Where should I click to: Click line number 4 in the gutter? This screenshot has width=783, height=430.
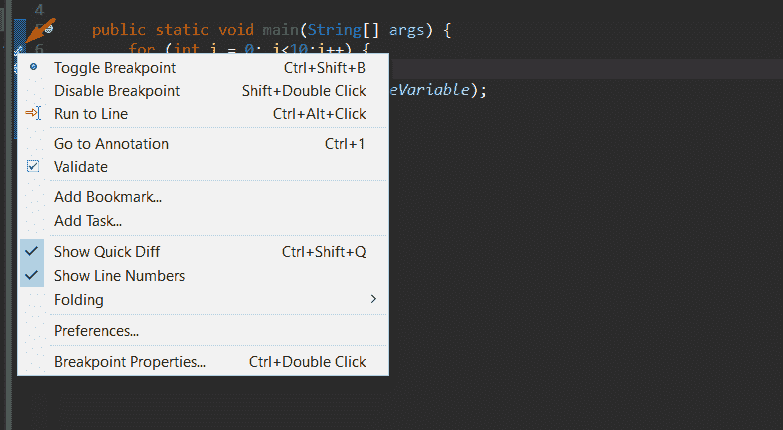click(x=39, y=9)
